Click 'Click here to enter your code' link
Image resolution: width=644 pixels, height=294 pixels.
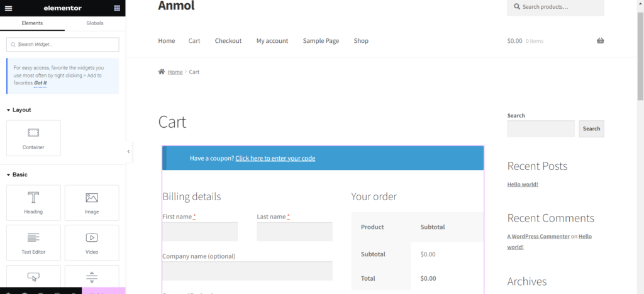275,158
